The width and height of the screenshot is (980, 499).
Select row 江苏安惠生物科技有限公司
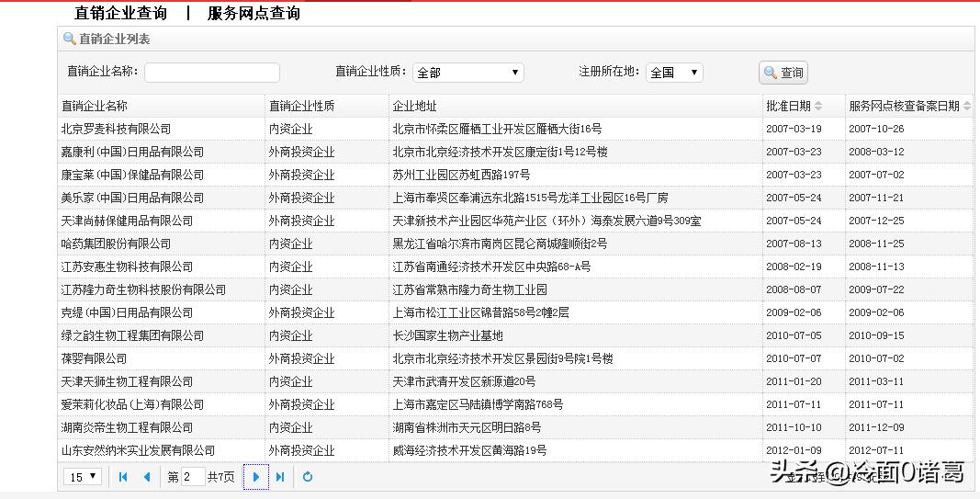515,267
